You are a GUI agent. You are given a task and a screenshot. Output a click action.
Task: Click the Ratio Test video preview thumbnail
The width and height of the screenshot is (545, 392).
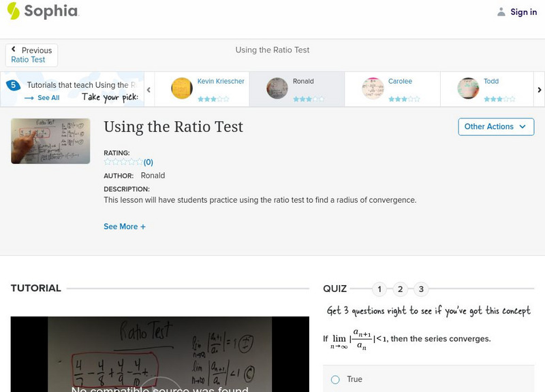click(x=50, y=141)
